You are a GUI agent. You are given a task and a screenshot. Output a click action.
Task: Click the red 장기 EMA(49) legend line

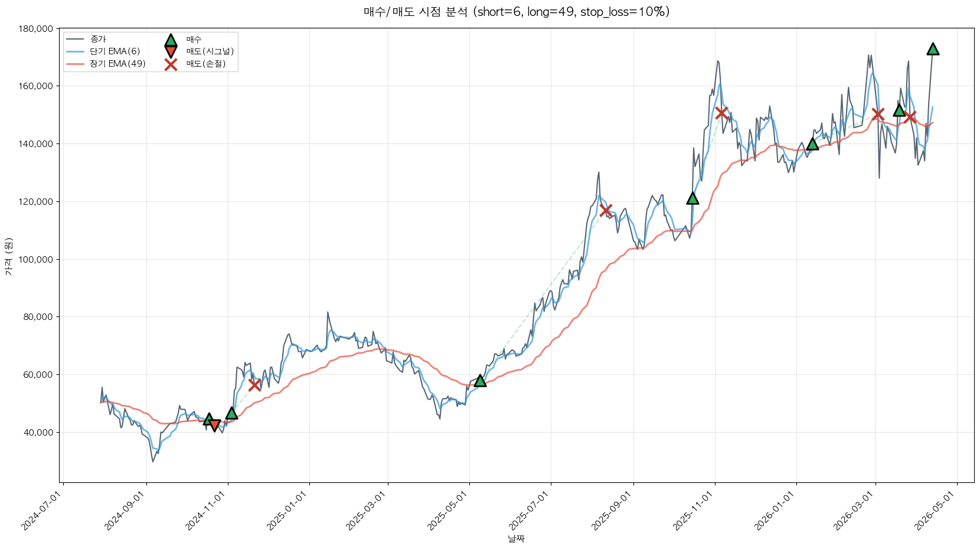(76, 64)
